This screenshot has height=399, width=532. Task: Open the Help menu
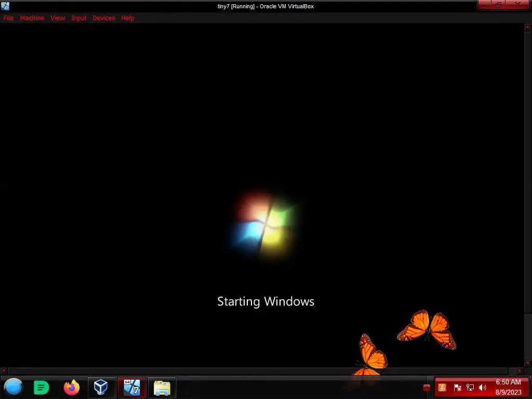pos(128,18)
